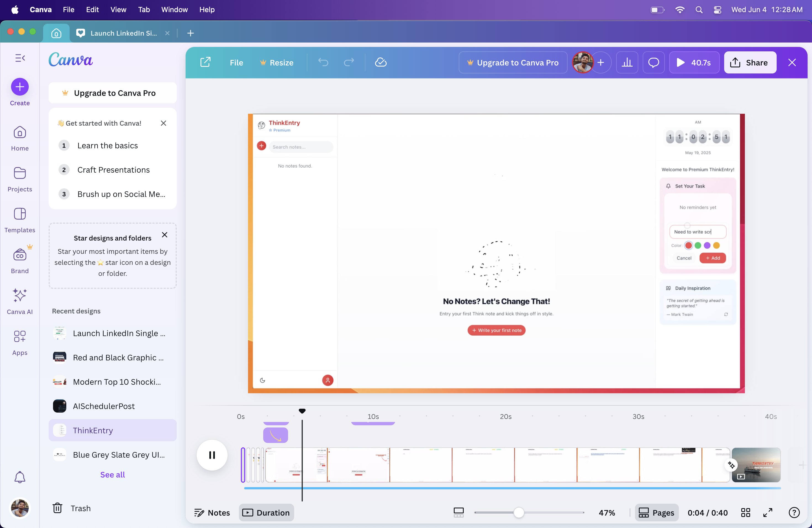Add a collaborator with the plus icon

(x=601, y=62)
